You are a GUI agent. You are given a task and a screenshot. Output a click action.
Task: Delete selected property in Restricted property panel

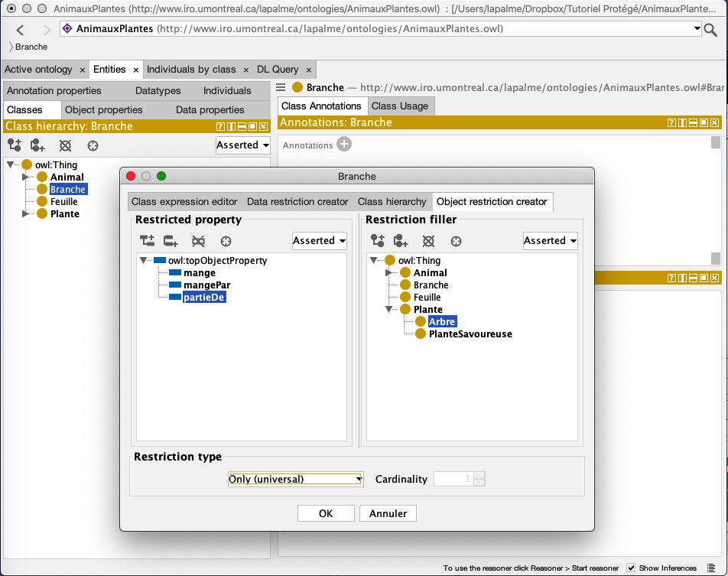click(199, 241)
